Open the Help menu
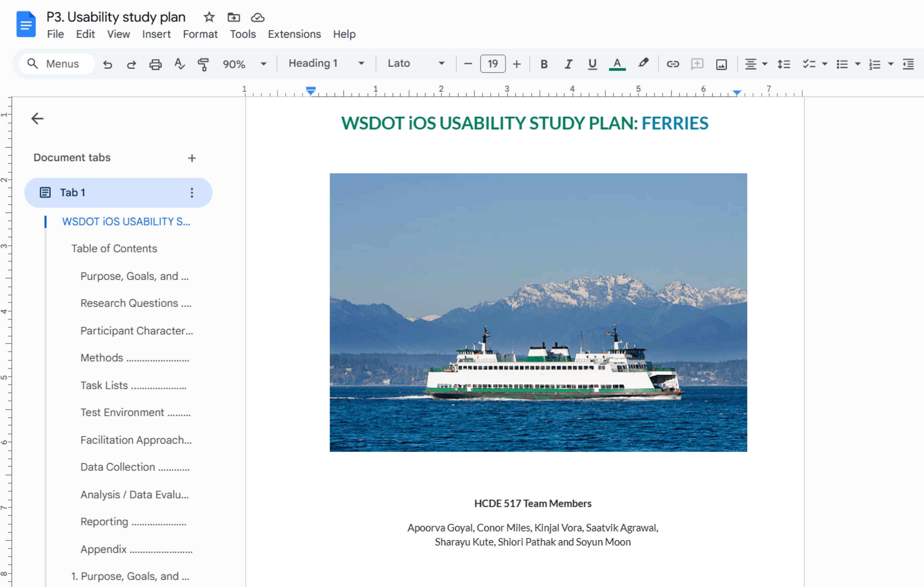The height and width of the screenshot is (587, 924). click(x=344, y=34)
